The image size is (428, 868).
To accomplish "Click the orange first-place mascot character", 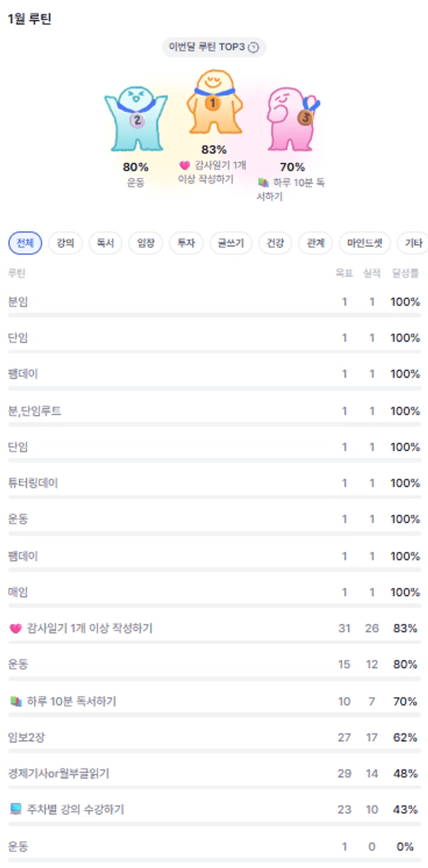I will pyautogui.click(x=214, y=103).
